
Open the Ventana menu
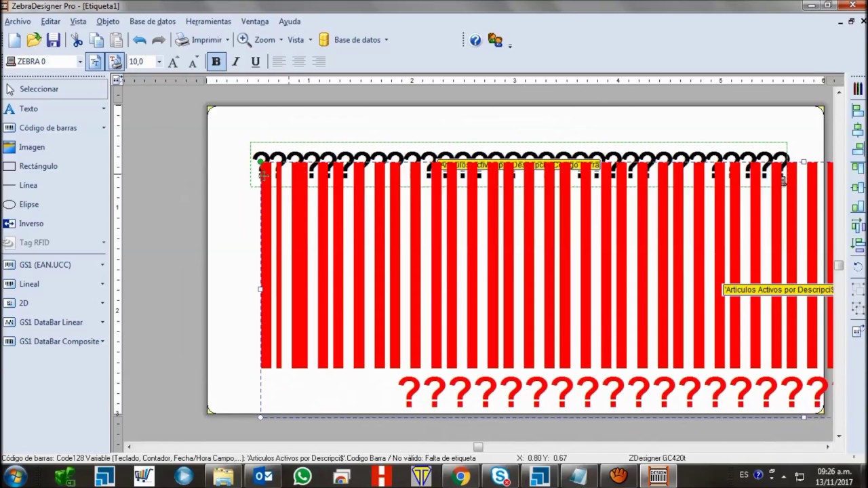pyautogui.click(x=255, y=22)
